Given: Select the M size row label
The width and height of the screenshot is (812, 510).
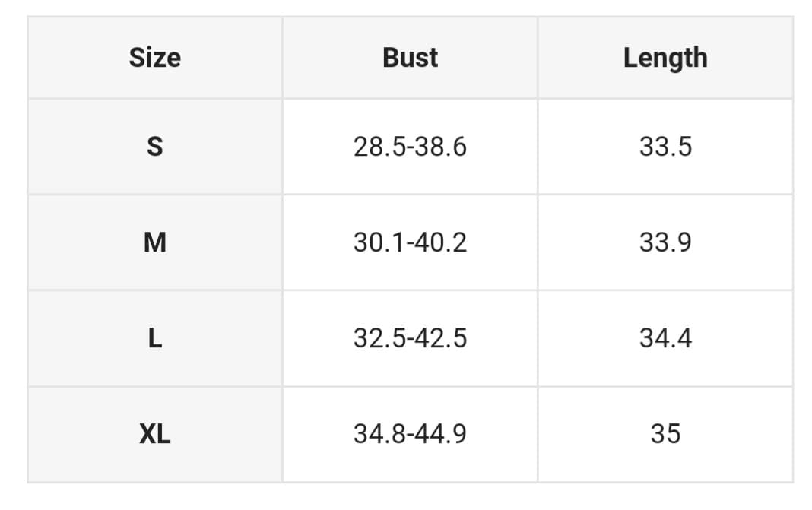Looking at the screenshot, I should 154,242.
